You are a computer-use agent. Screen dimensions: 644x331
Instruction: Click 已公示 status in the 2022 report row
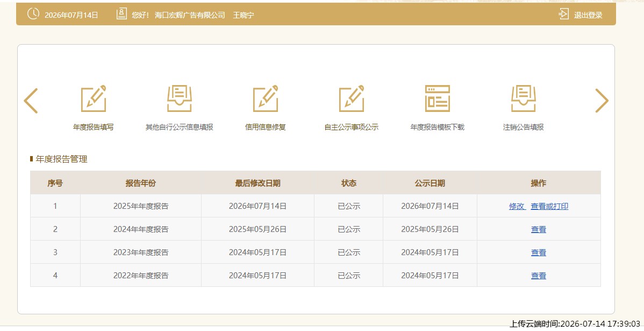(349, 276)
